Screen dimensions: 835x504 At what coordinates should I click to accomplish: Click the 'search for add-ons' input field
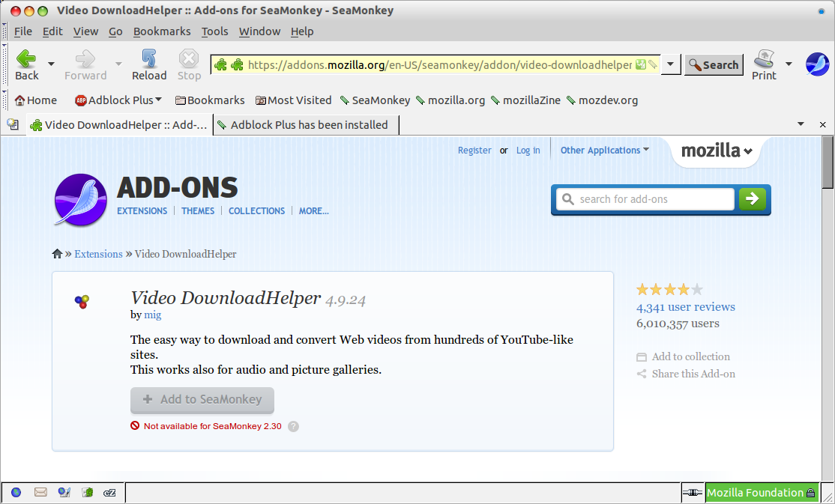coord(645,199)
